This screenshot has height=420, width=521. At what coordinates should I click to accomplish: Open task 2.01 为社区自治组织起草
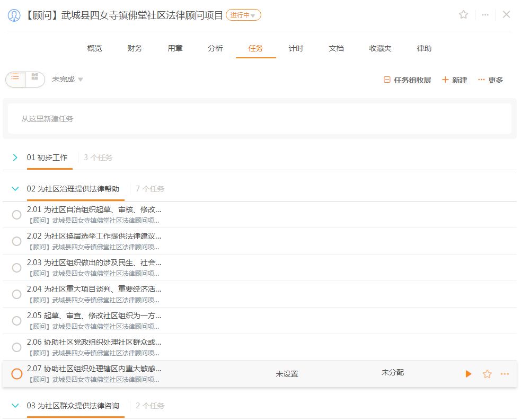[94, 209]
